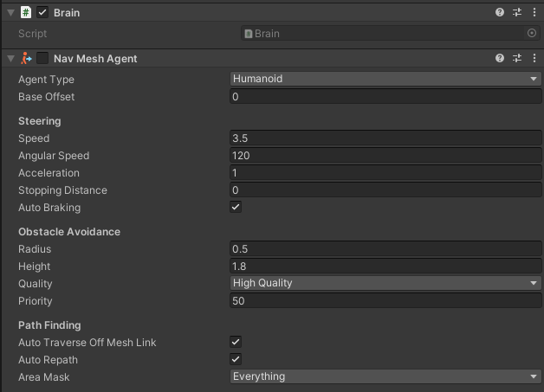Image resolution: width=544 pixels, height=392 pixels.
Task: Open the Area Mask dropdown
Action: pos(385,376)
